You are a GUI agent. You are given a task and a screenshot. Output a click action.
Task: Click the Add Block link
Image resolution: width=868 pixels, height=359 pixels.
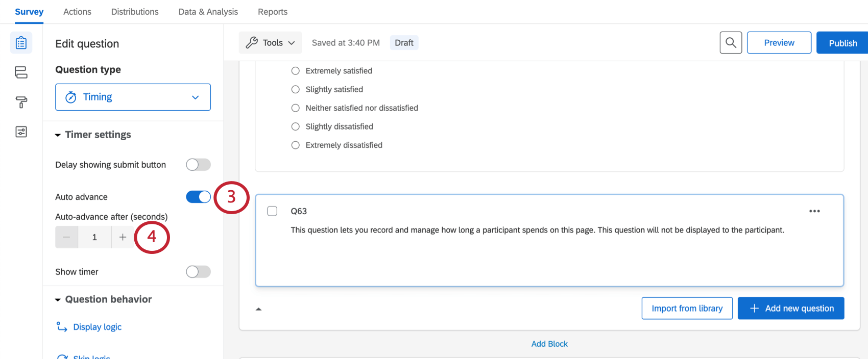(x=549, y=344)
